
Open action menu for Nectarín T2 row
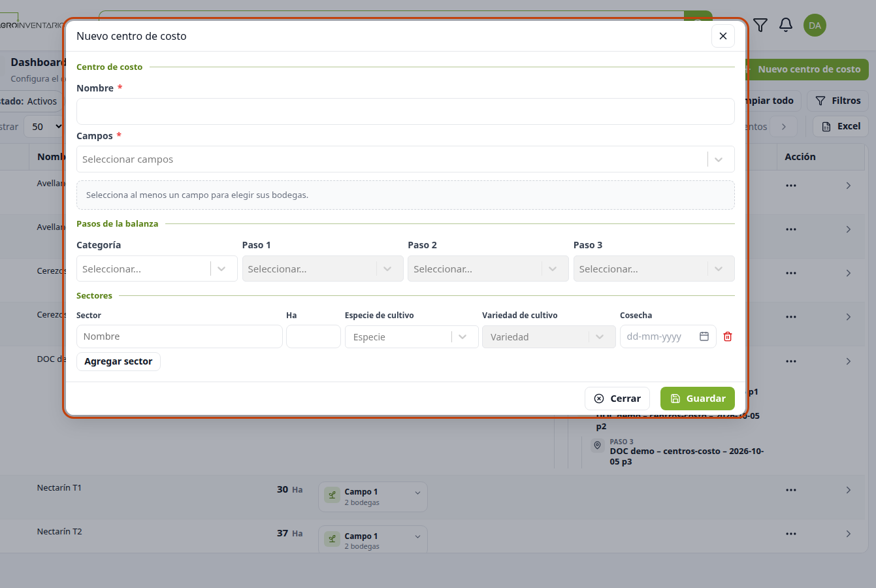coord(791,534)
